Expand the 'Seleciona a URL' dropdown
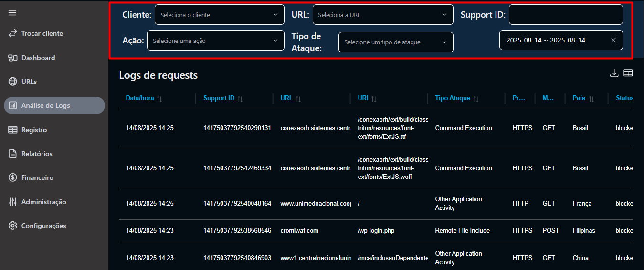 click(x=382, y=15)
